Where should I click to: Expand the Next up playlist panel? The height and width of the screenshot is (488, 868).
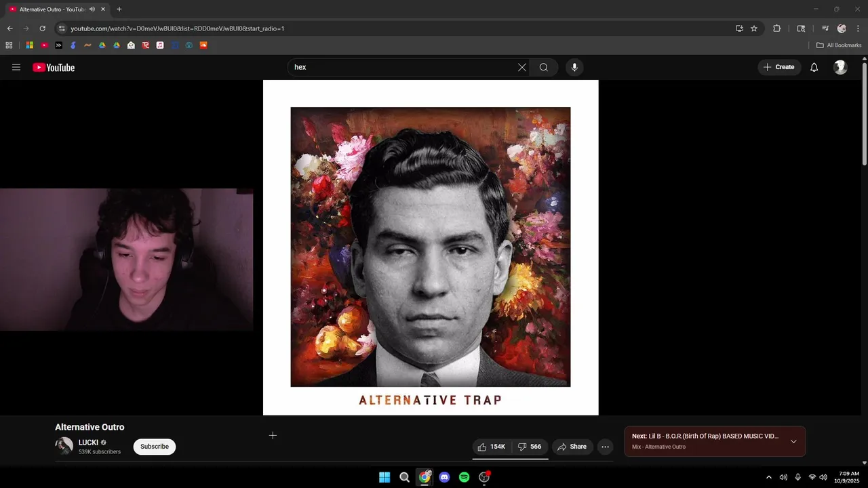pos(793,441)
